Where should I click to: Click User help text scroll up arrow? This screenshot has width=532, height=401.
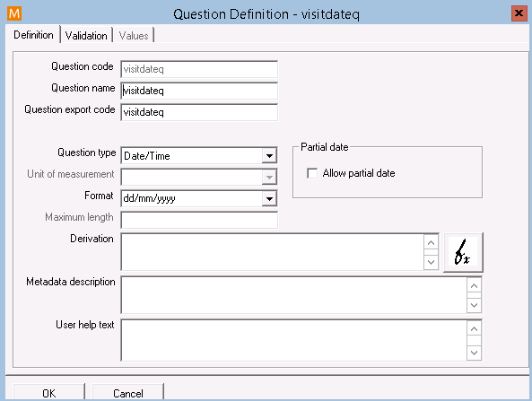(x=474, y=328)
